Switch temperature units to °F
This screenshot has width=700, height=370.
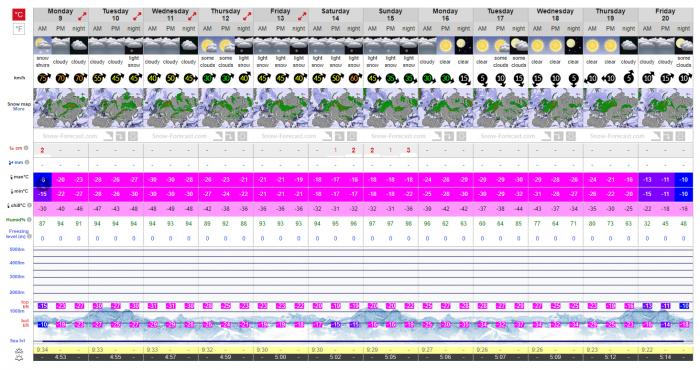click(18, 29)
